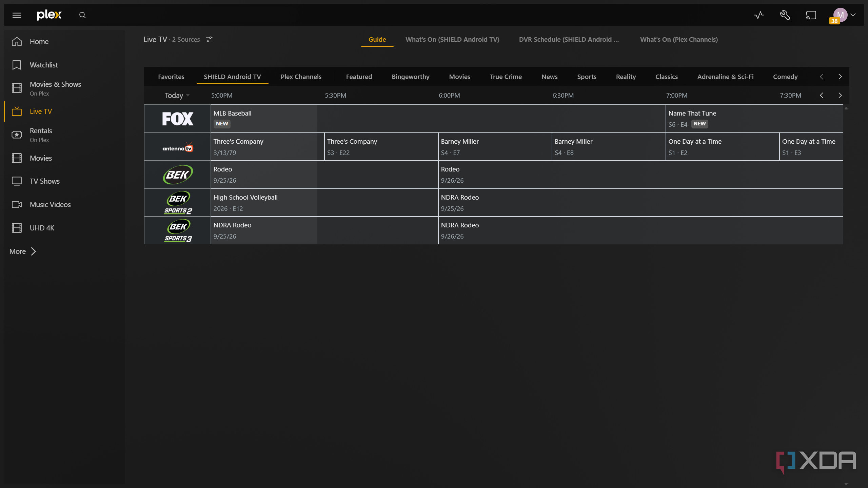Open High School Volleyball 2026 E12

324,203
